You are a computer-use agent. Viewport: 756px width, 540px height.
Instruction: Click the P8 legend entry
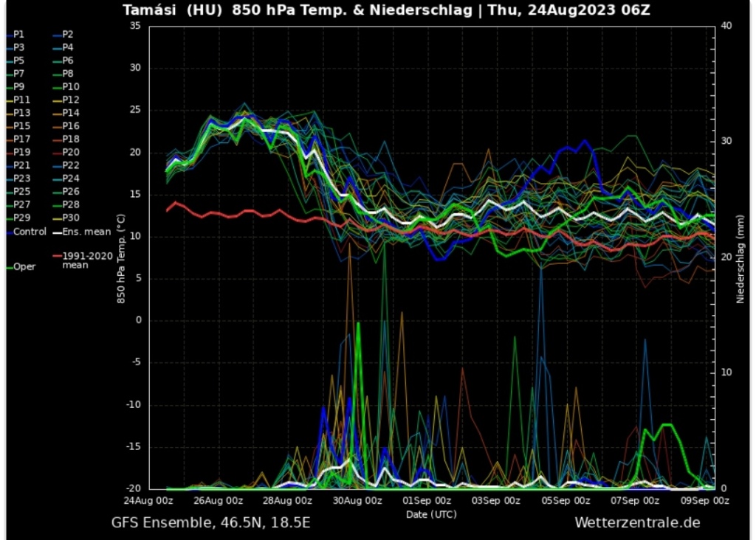67,74
